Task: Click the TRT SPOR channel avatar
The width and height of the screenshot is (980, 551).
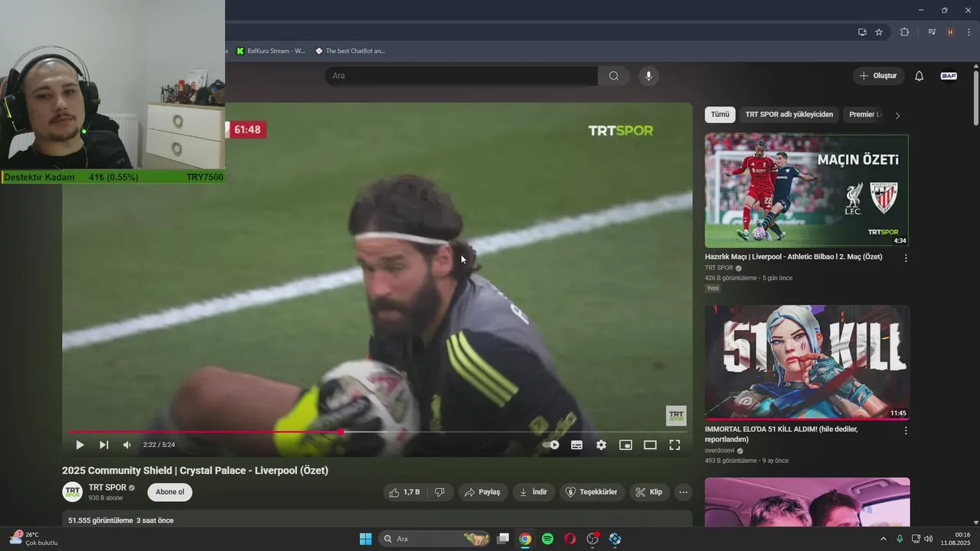Action: [73, 492]
